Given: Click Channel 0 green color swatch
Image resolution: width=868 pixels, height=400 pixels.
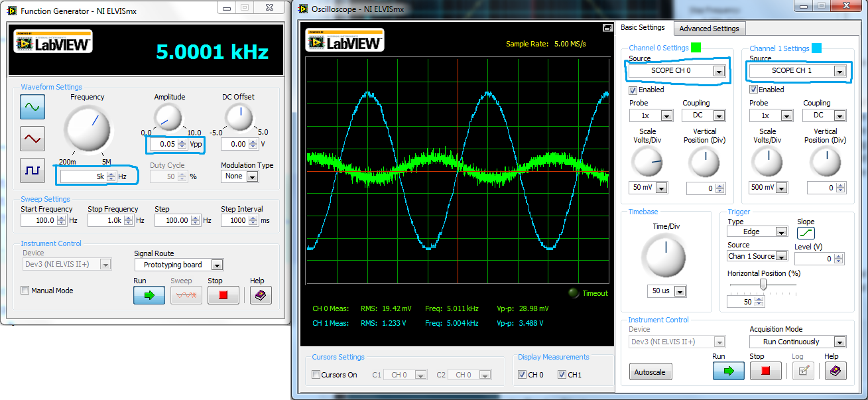Looking at the screenshot, I should [696, 48].
